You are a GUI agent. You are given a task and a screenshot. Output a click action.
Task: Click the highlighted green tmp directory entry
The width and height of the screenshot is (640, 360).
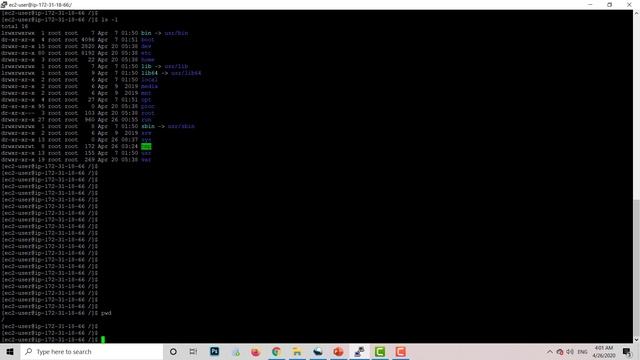[146, 146]
